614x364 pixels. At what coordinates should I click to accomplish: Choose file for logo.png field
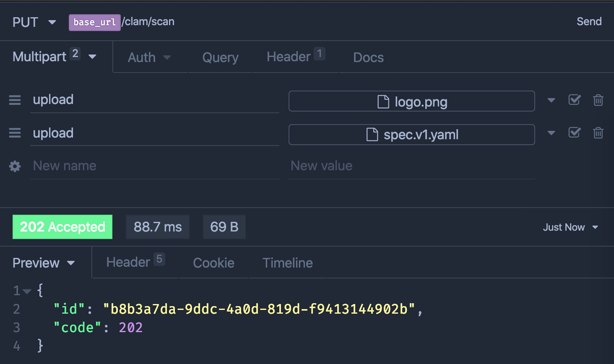412,101
